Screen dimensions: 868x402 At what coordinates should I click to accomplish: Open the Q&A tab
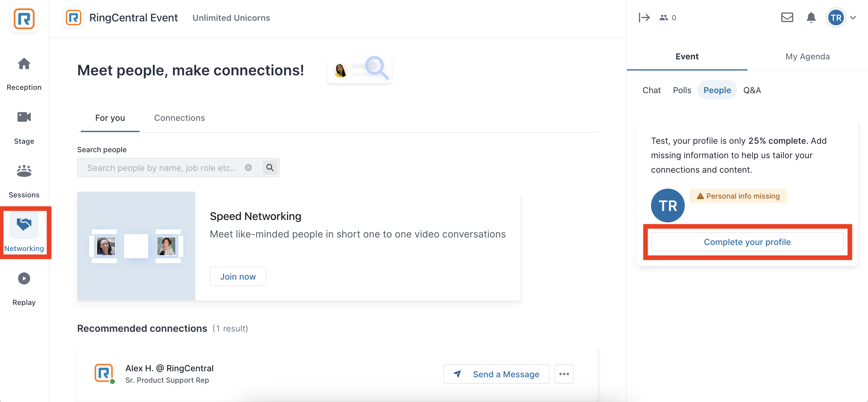click(x=752, y=90)
